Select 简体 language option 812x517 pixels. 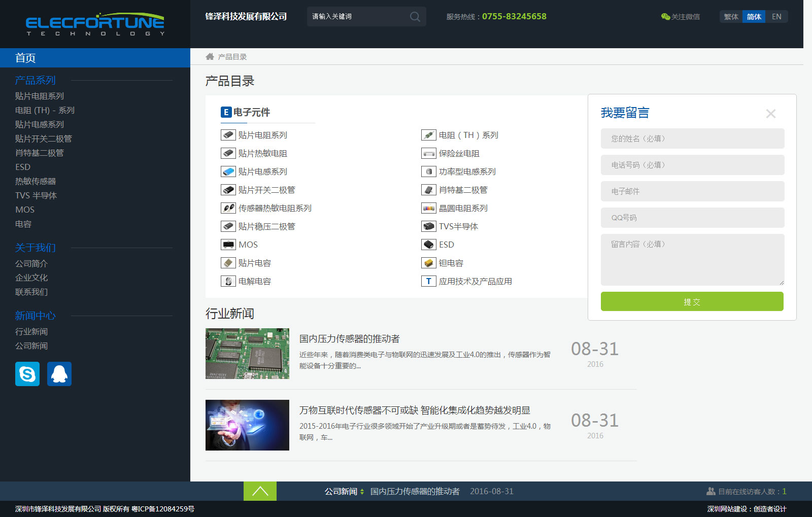pyautogui.click(x=754, y=17)
